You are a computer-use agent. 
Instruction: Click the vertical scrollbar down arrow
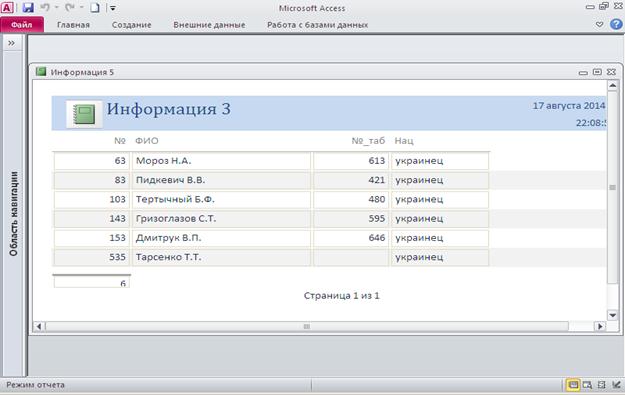point(613,315)
